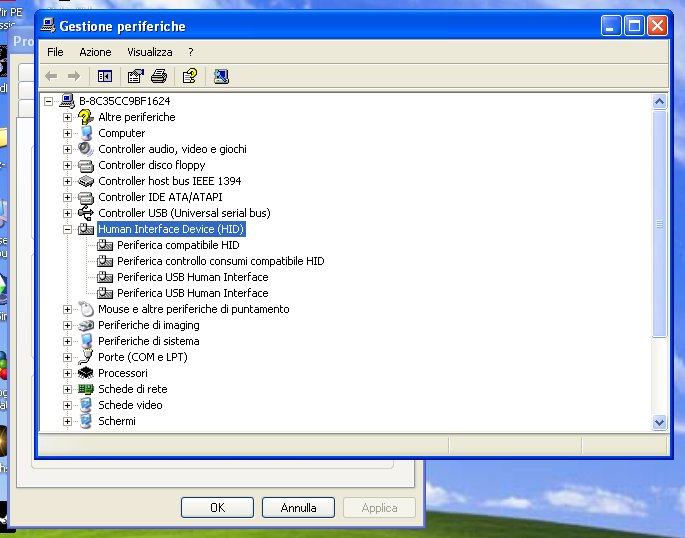Open the Azione menu

point(95,51)
